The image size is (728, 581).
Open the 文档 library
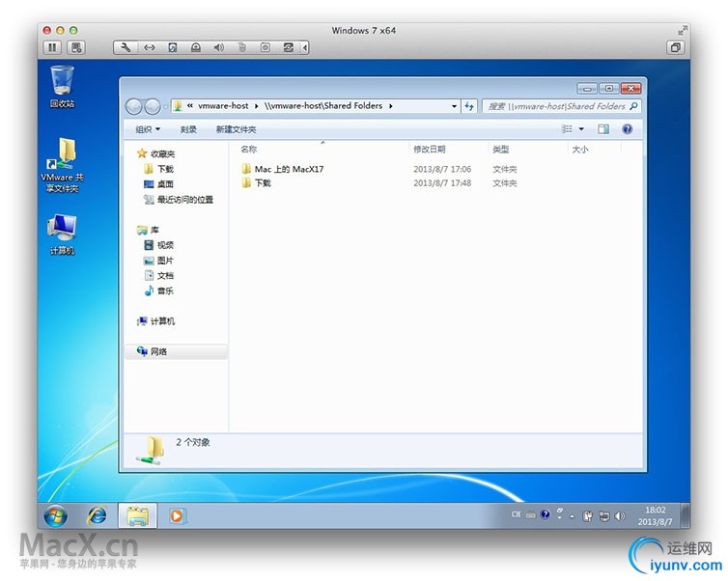pyautogui.click(x=158, y=276)
